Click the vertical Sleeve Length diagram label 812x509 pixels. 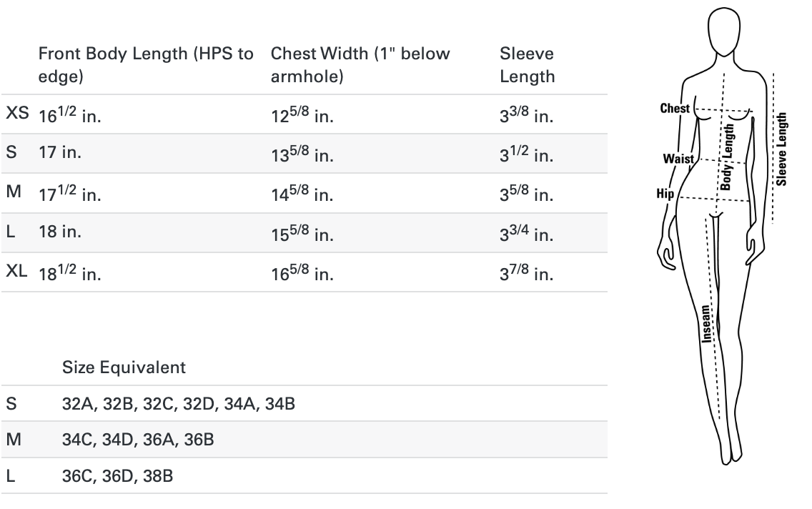tap(781, 149)
